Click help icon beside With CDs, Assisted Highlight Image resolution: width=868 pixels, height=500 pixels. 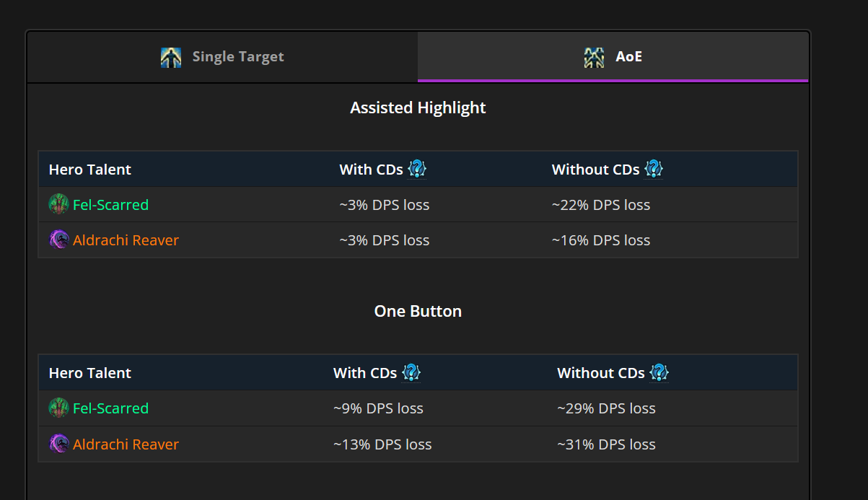(417, 170)
